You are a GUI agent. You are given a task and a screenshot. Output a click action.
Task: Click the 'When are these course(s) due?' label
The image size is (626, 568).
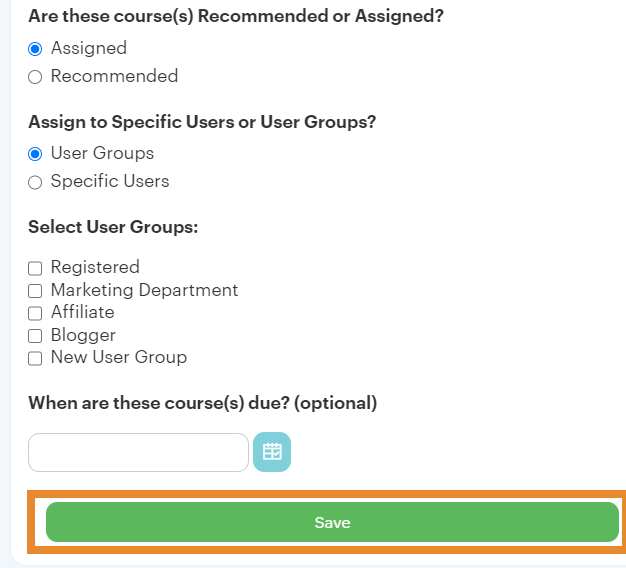(x=202, y=403)
